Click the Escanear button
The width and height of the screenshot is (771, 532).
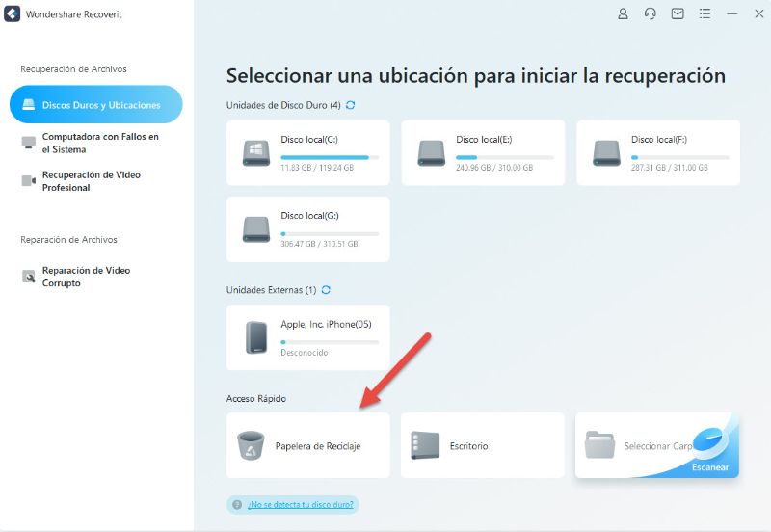click(710, 467)
